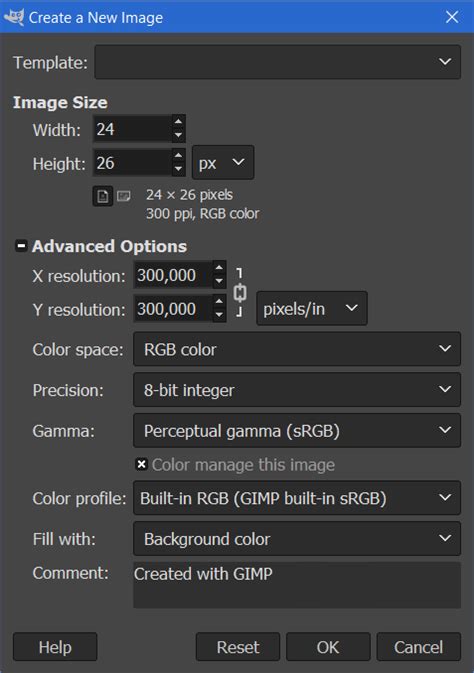The image size is (474, 673).
Task: Open the Precision 8-bit integer dropdown
Action: [297, 390]
